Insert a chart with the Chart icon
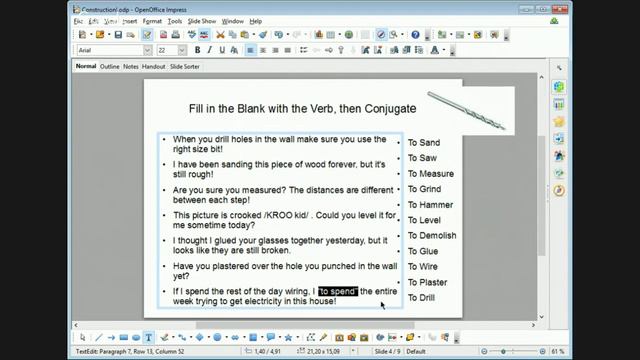 click(x=319, y=35)
